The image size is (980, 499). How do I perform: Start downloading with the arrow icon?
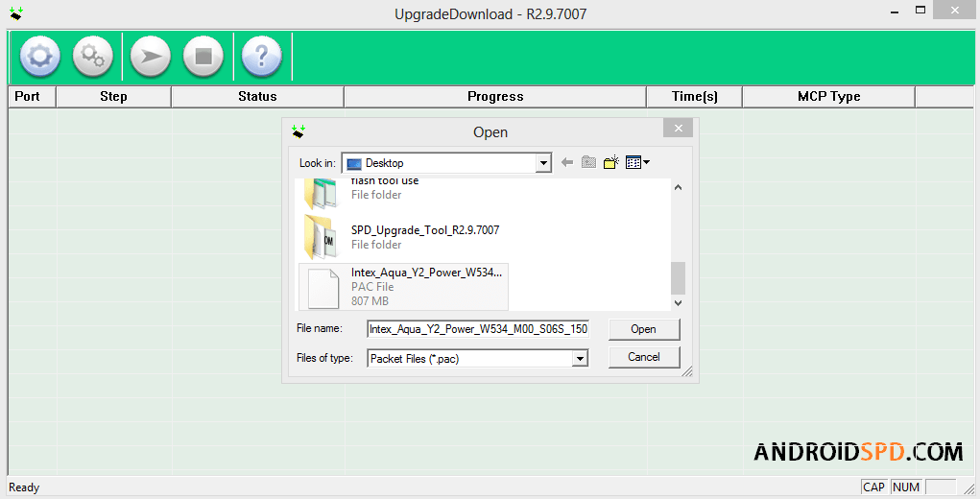click(150, 57)
